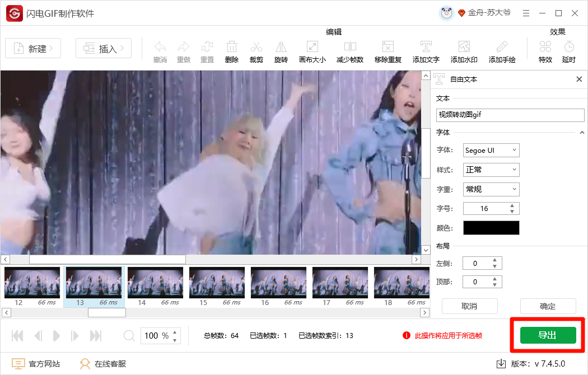The image size is (588, 375).
Task: Decrease top (顶部) offset stepper
Action: [x=494, y=285]
